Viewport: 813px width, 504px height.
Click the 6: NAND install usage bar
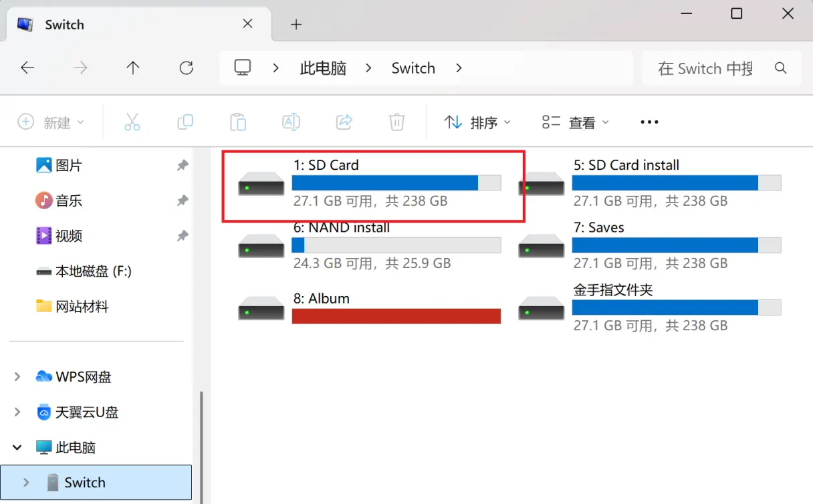396,245
